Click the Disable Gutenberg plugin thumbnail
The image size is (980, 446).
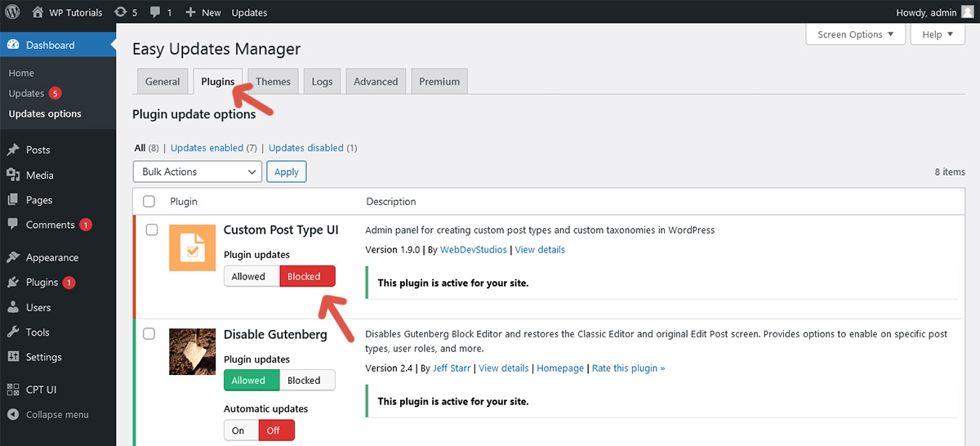pos(193,351)
